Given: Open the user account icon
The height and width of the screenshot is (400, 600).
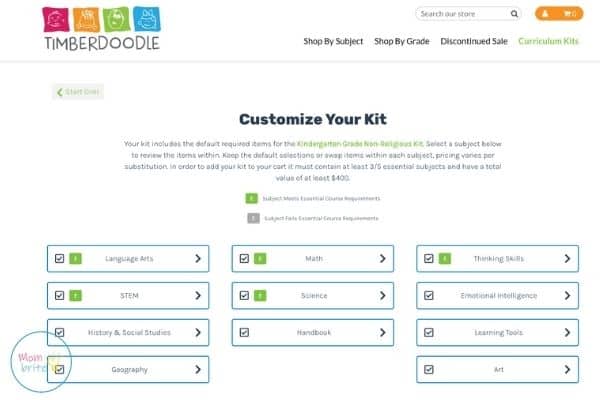Looking at the screenshot, I should pyautogui.click(x=545, y=14).
